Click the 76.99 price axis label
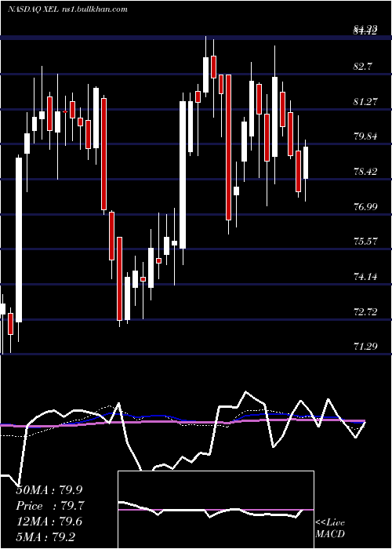The width and height of the screenshot is (392, 549). click(365, 206)
